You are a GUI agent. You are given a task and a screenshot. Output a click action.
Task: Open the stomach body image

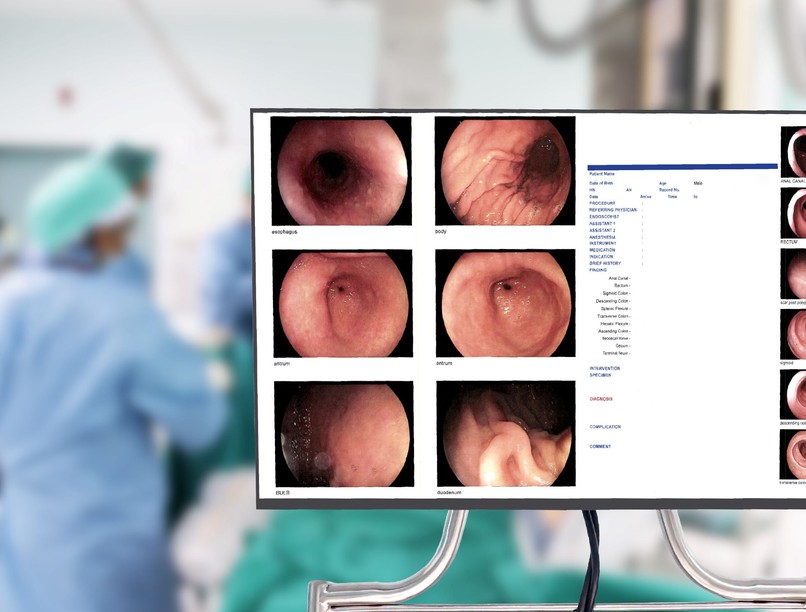[x=504, y=171]
